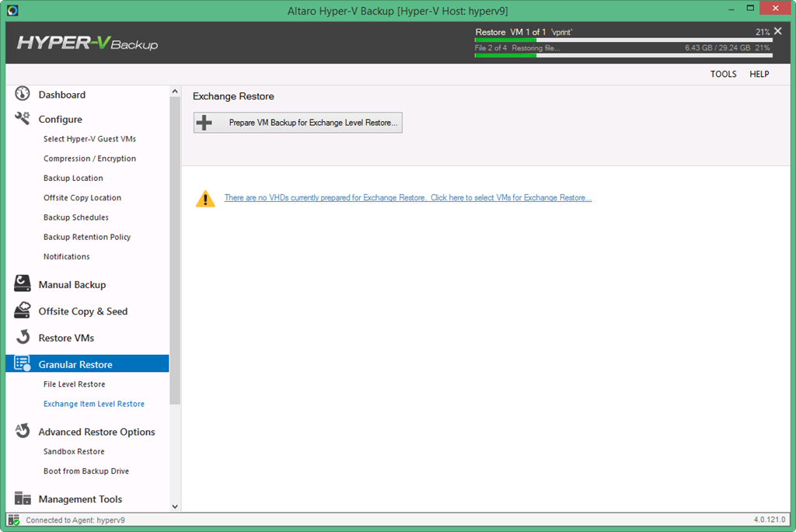Screen dimensions: 796x532
Task: Open the TOOLS menu
Action: (x=723, y=74)
